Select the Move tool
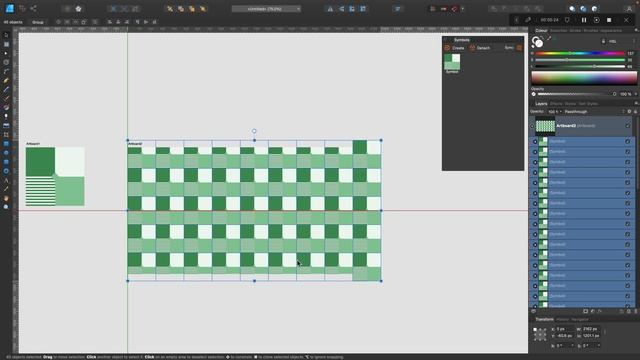 click(x=6, y=35)
